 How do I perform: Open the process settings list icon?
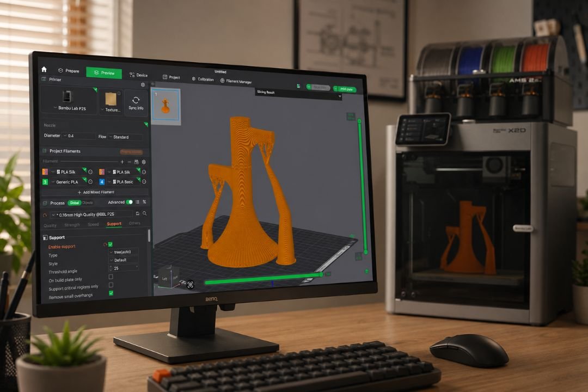pyautogui.click(x=138, y=202)
